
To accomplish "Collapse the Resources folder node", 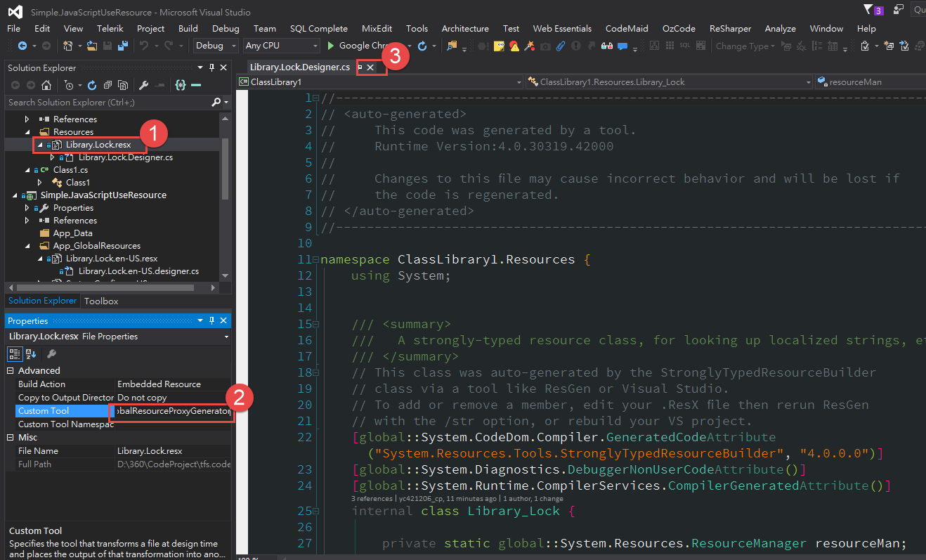I will pyautogui.click(x=27, y=132).
